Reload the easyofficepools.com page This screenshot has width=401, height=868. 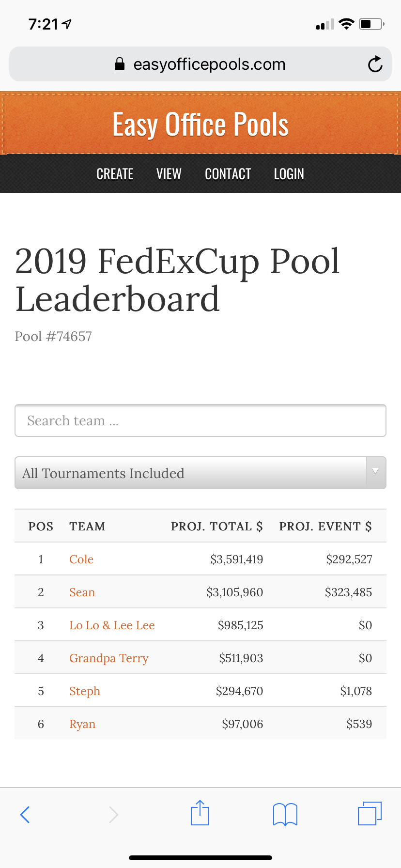point(375,64)
